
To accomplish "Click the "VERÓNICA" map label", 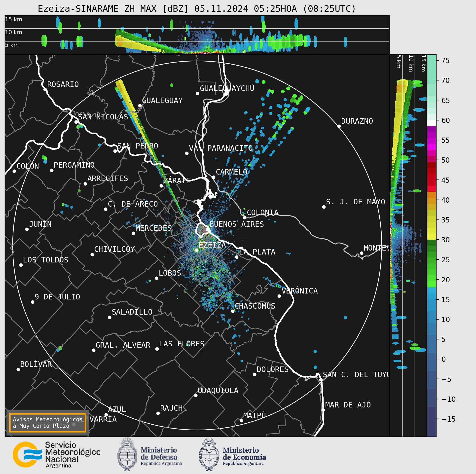I will [299, 291].
